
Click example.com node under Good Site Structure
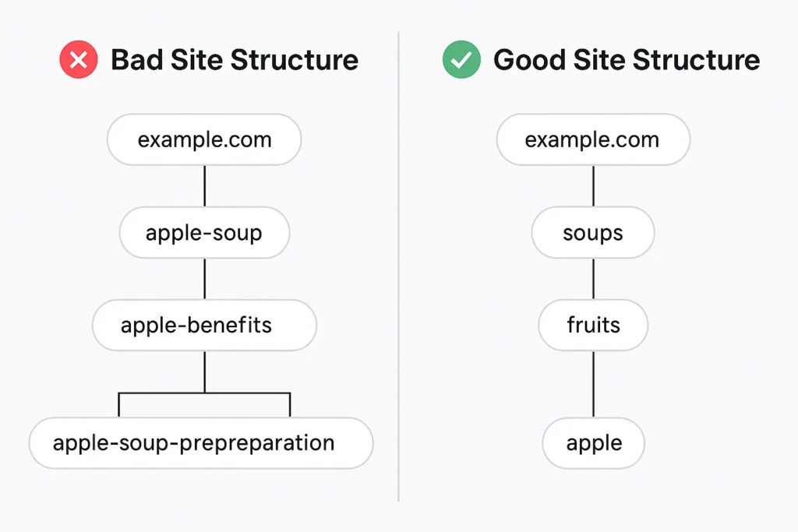tap(593, 140)
